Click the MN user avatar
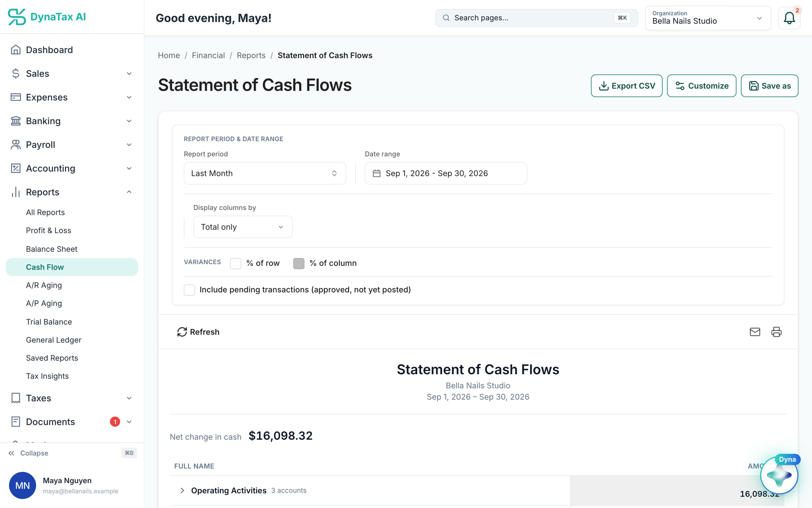 tap(23, 485)
